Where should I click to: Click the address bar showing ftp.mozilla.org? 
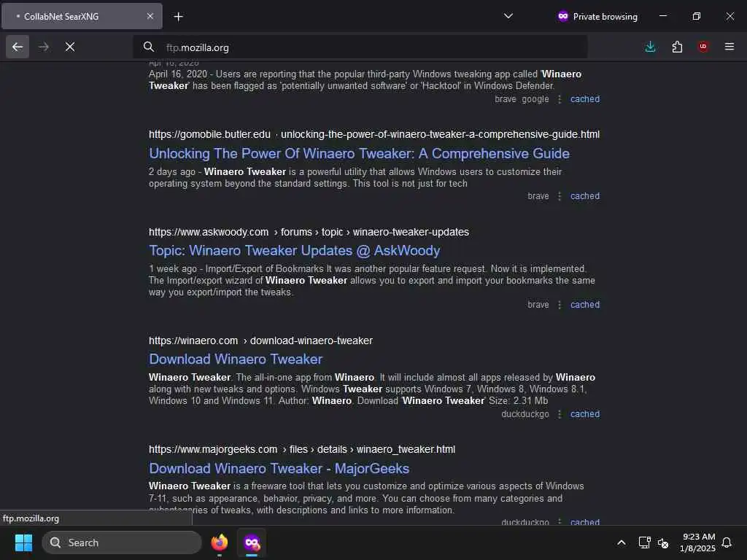(x=360, y=47)
